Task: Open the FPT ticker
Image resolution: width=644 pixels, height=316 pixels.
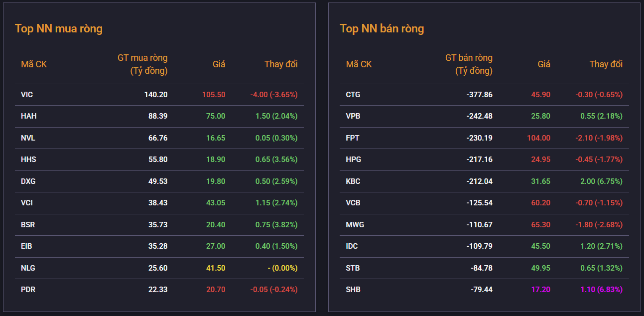Action: pos(353,138)
